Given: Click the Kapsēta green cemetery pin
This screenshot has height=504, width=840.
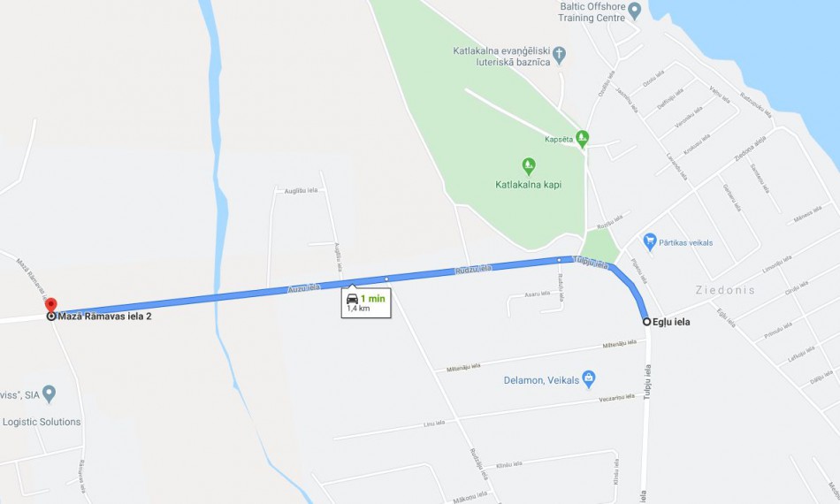Looking at the screenshot, I should pyautogui.click(x=583, y=139).
